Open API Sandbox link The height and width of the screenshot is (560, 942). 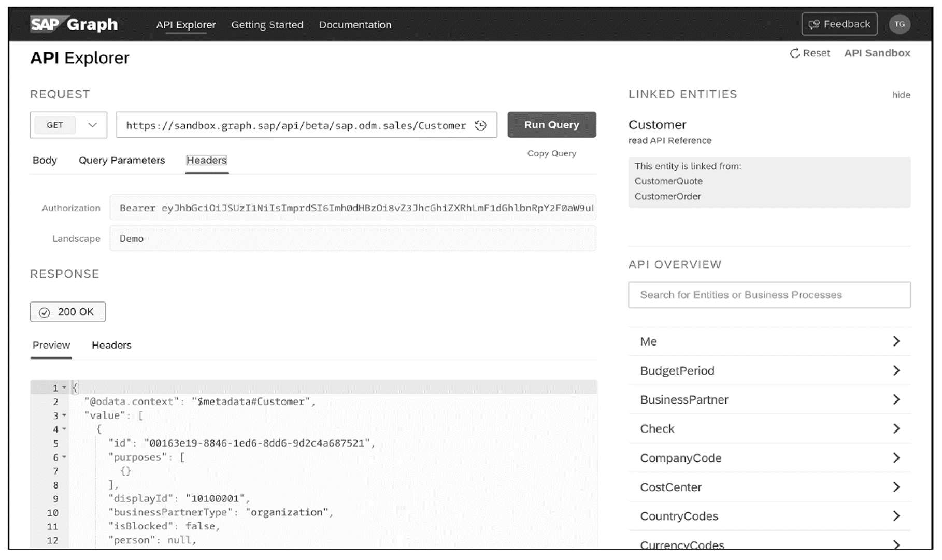(877, 53)
